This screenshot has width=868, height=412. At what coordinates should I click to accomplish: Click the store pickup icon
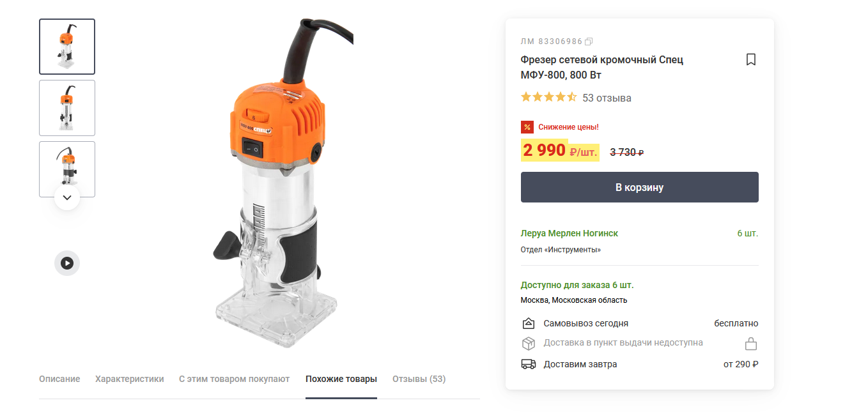click(528, 323)
